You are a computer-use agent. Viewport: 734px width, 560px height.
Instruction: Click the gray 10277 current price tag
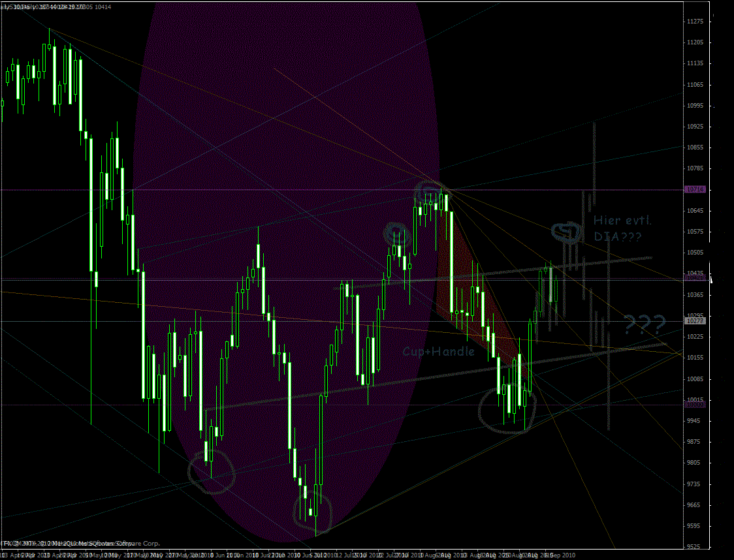tap(695, 321)
